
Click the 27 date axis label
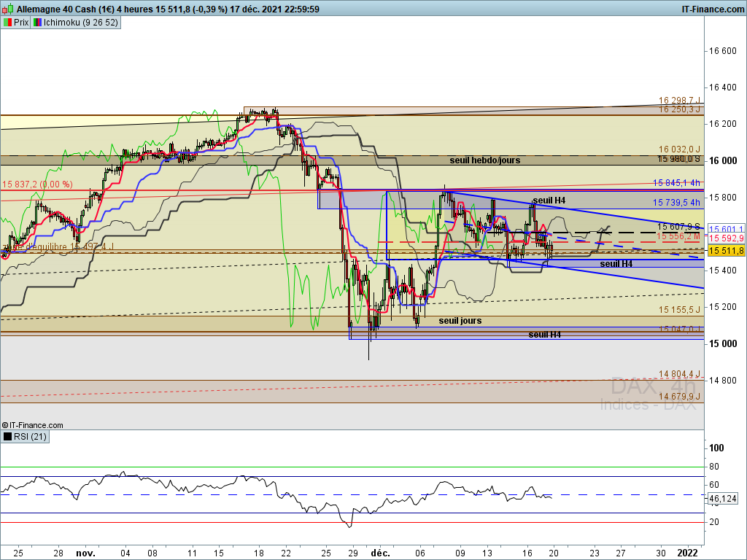pyautogui.click(x=620, y=553)
